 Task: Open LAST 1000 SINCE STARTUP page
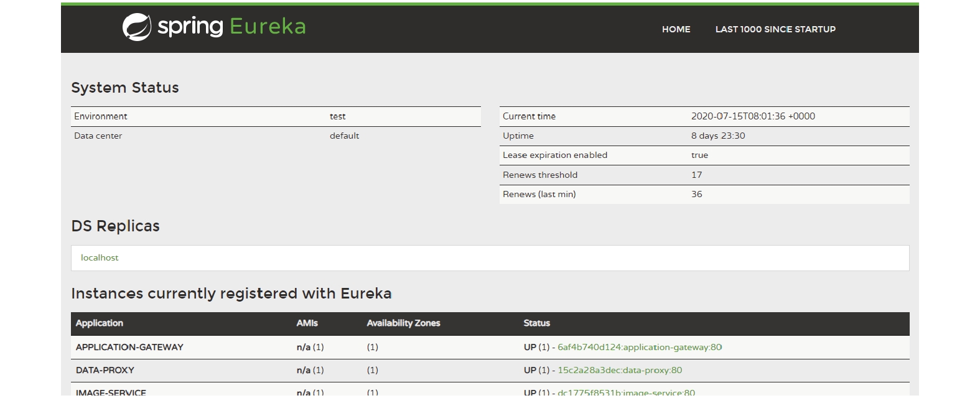[x=775, y=29]
